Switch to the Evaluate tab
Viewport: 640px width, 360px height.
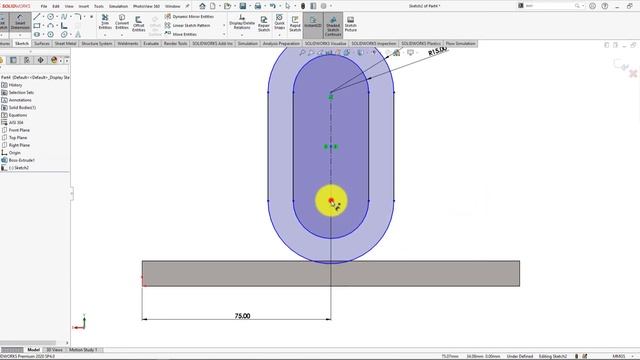point(151,43)
